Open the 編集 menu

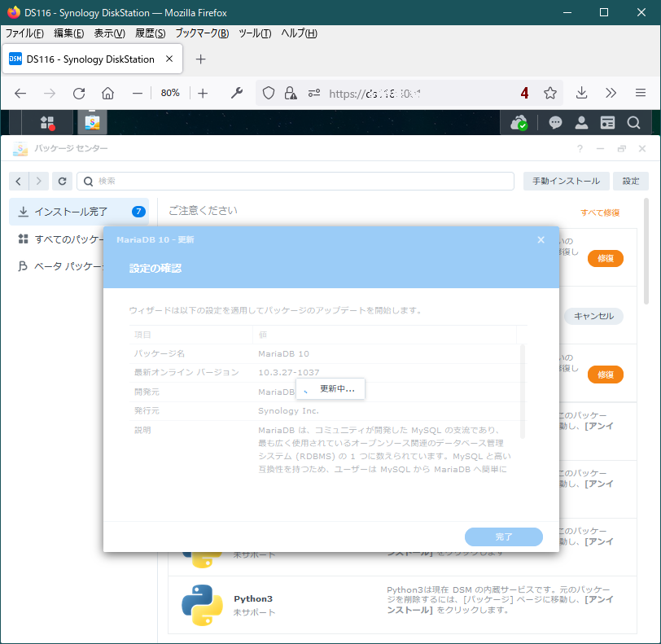68,33
